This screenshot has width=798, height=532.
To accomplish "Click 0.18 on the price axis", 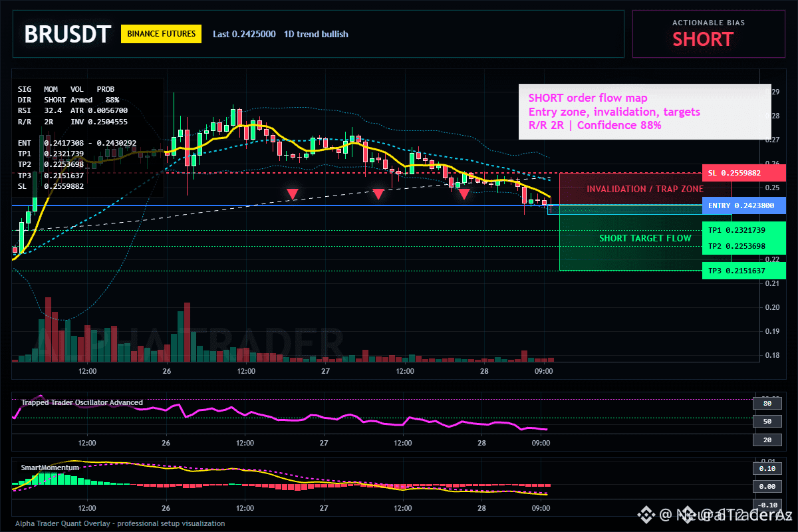I will click(x=771, y=355).
